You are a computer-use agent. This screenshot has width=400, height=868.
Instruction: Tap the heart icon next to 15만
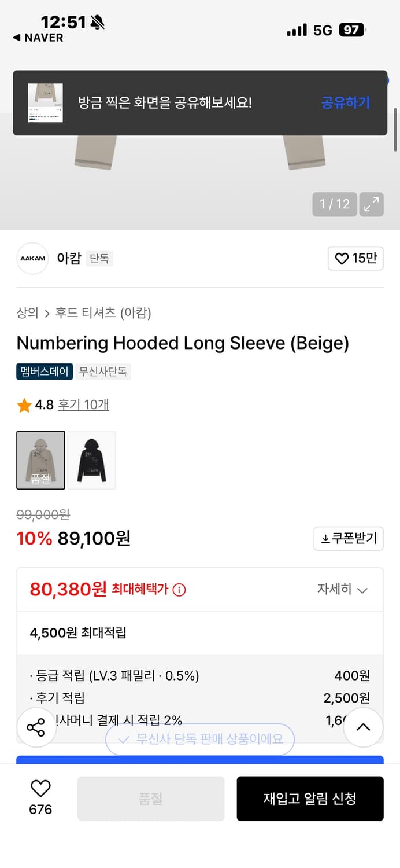tap(342, 259)
